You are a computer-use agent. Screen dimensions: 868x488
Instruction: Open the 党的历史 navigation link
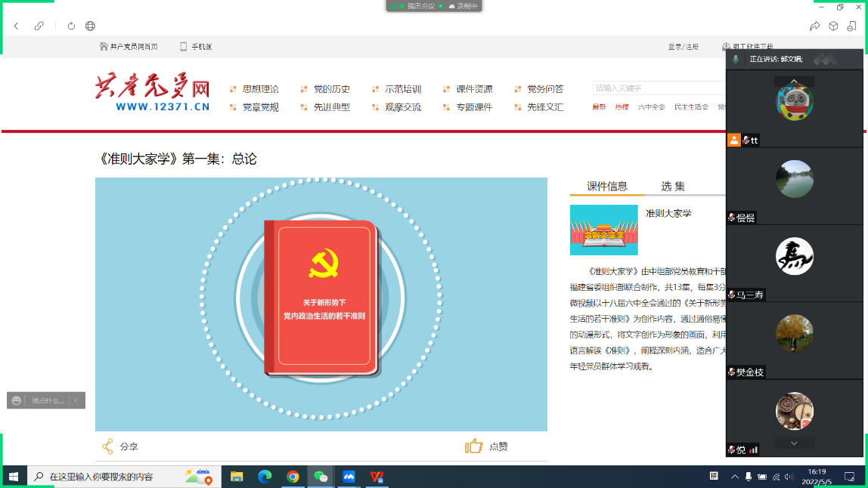(x=331, y=89)
